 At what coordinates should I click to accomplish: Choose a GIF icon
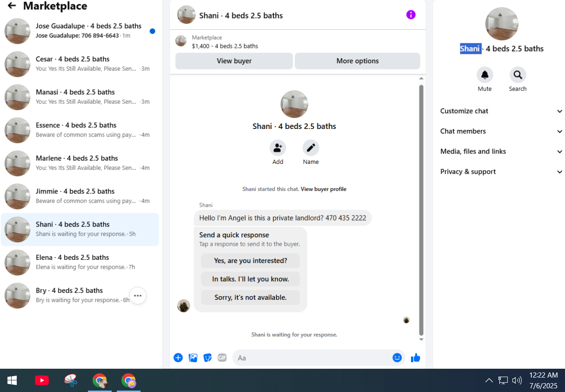click(x=222, y=358)
